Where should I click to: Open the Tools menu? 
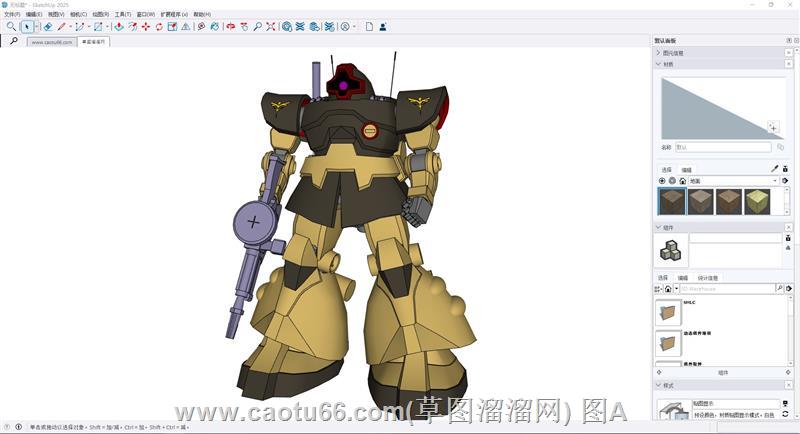click(122, 14)
